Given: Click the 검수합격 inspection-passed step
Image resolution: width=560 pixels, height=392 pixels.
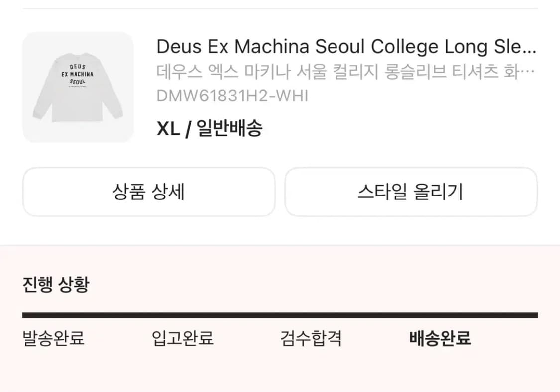Looking at the screenshot, I should 312,338.
